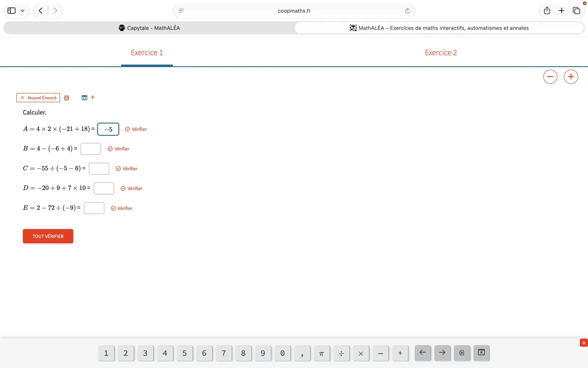Screen dimensions: 588x368
Task: Open the Exercice 2 tab
Action: (441, 53)
